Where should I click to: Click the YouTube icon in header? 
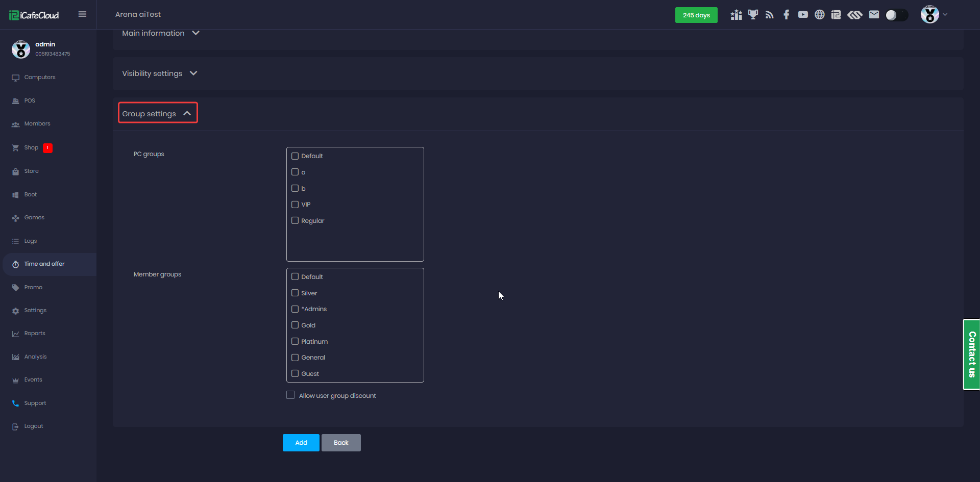[x=803, y=15]
